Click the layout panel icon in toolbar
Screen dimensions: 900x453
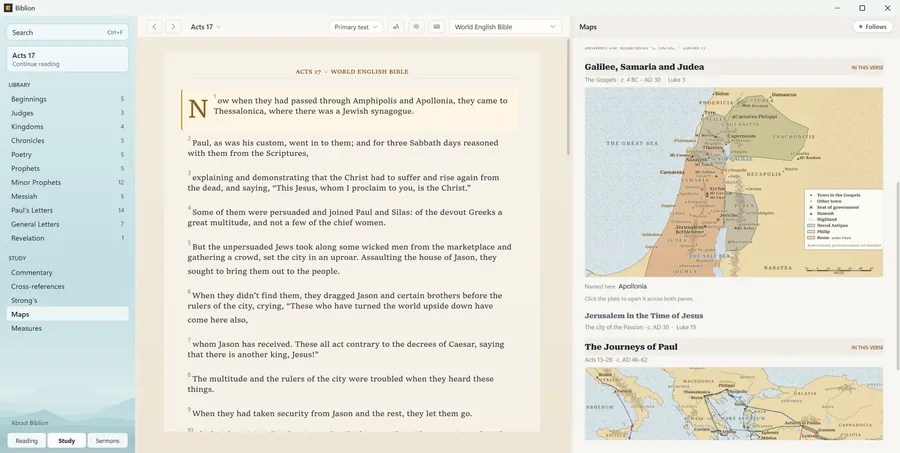pyautogui.click(x=437, y=26)
